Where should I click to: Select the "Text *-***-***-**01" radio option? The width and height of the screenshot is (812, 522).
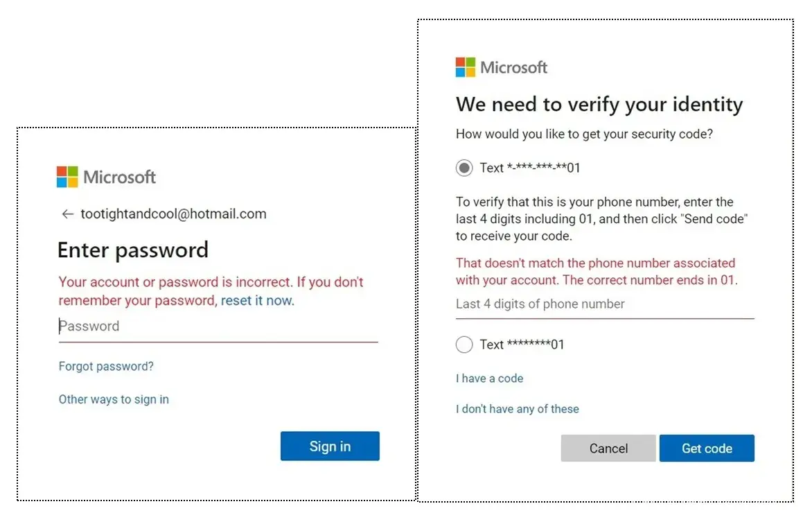pyautogui.click(x=465, y=168)
